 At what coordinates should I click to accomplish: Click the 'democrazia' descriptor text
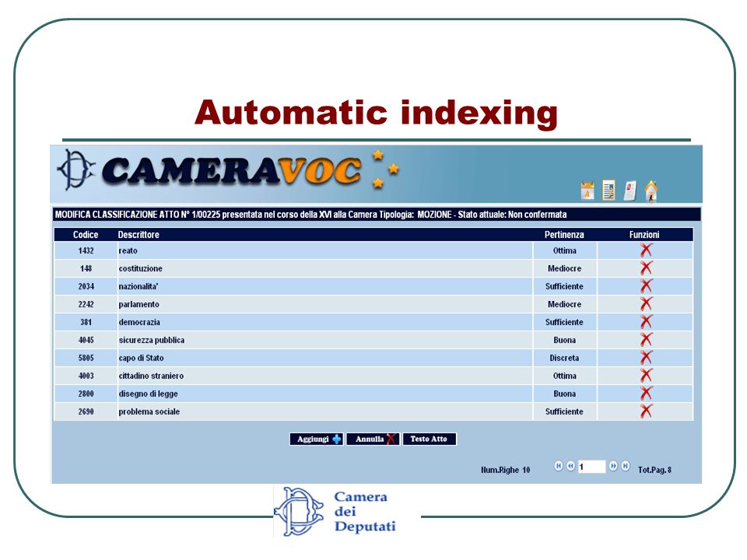click(x=139, y=322)
